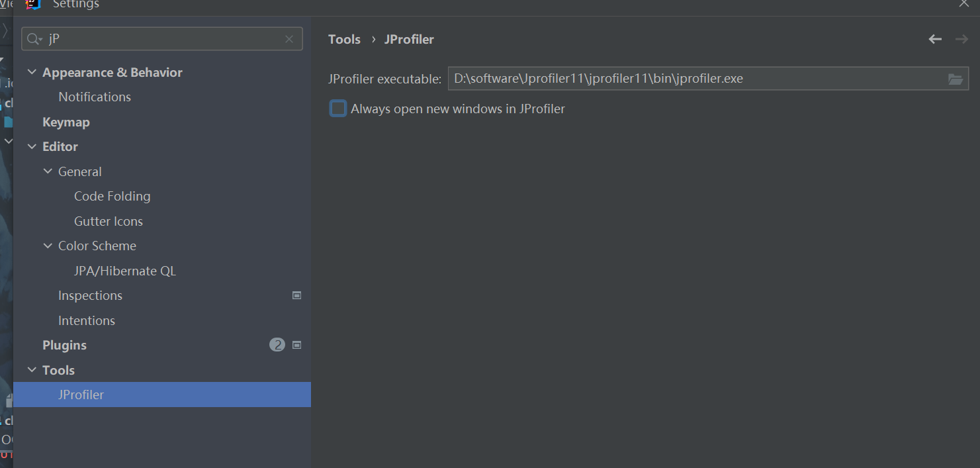Click the JProfiler executable path field

pos(695,79)
